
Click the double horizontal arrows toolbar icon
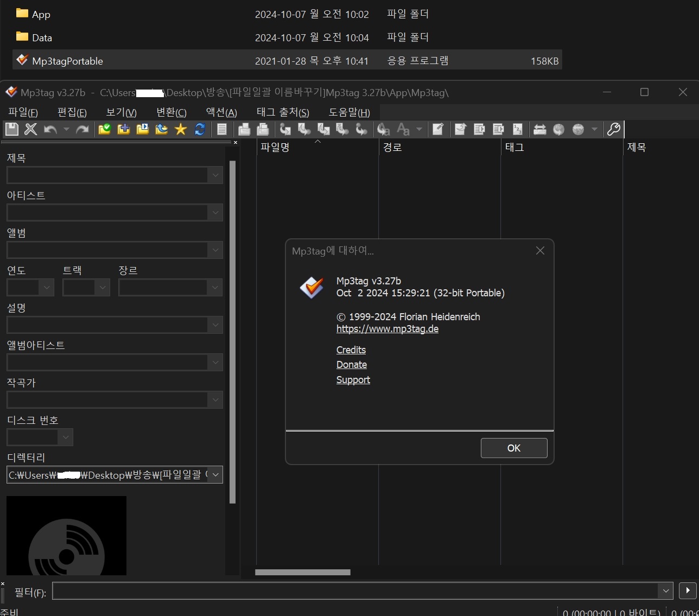tap(540, 129)
